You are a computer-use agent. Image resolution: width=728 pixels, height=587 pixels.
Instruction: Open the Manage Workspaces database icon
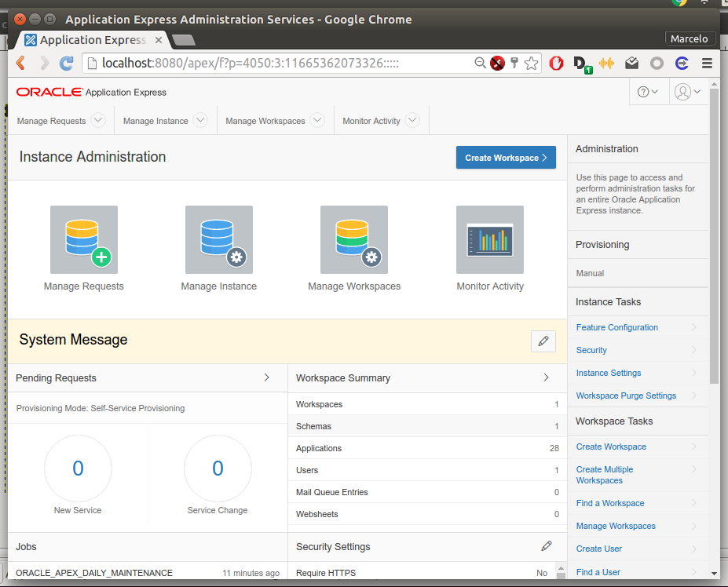click(x=354, y=239)
